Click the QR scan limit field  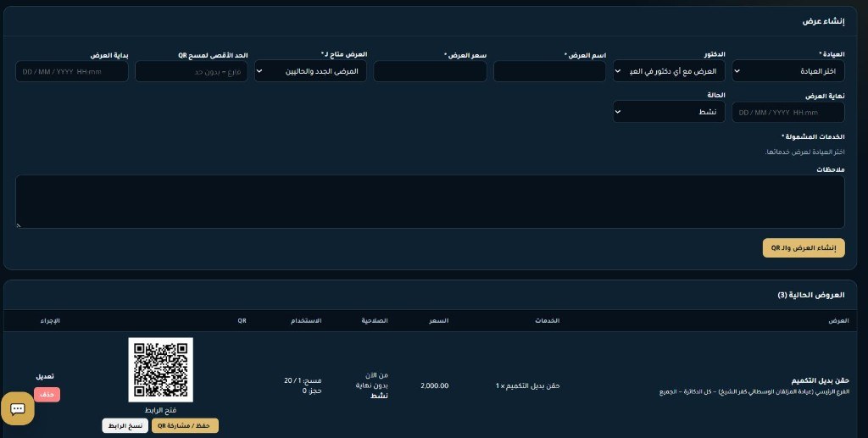pos(191,71)
